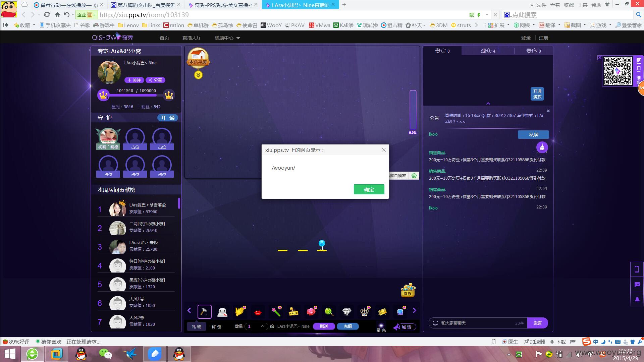Expand the yellow chevron under house badge
644x362 pixels.
coord(198,75)
